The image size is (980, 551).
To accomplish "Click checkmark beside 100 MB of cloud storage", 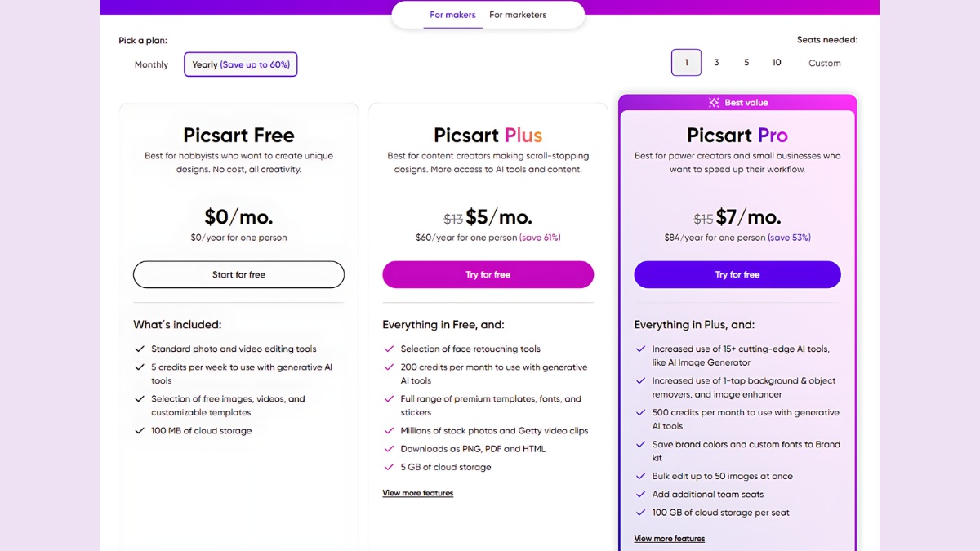I will tap(140, 430).
